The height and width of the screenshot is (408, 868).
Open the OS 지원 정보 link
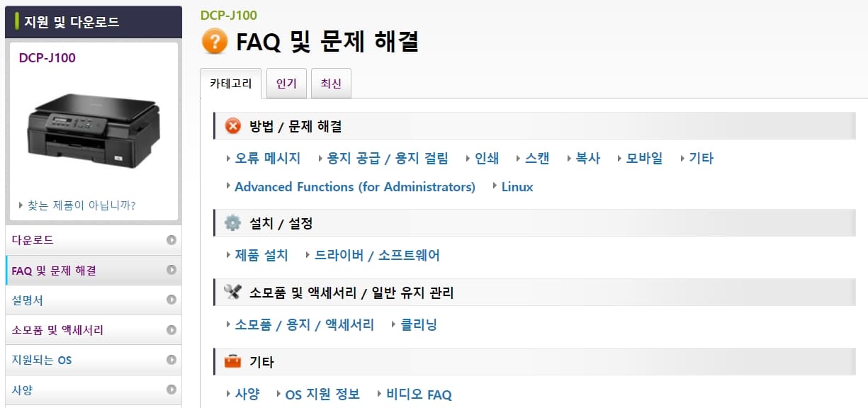[322, 394]
